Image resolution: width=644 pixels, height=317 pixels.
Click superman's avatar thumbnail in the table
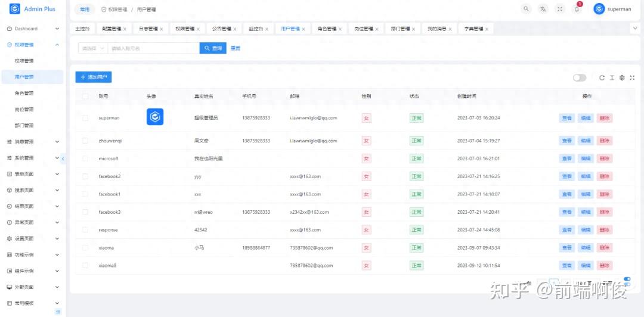coord(155,117)
